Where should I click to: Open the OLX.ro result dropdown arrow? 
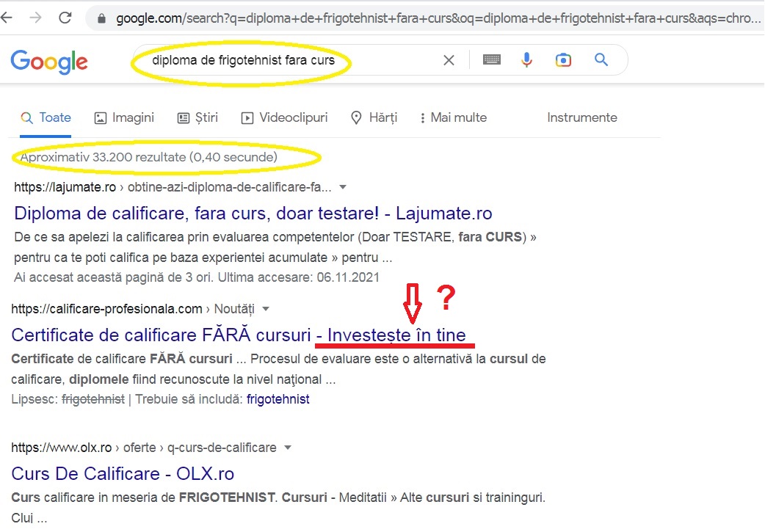pyautogui.click(x=288, y=447)
